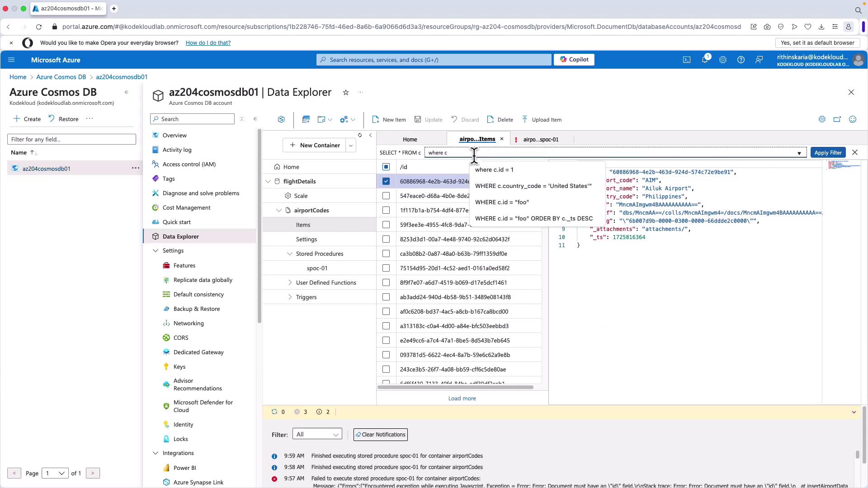The height and width of the screenshot is (488, 868).
Task: Switch to the airpo...spoc-01 tab
Action: tap(541, 139)
